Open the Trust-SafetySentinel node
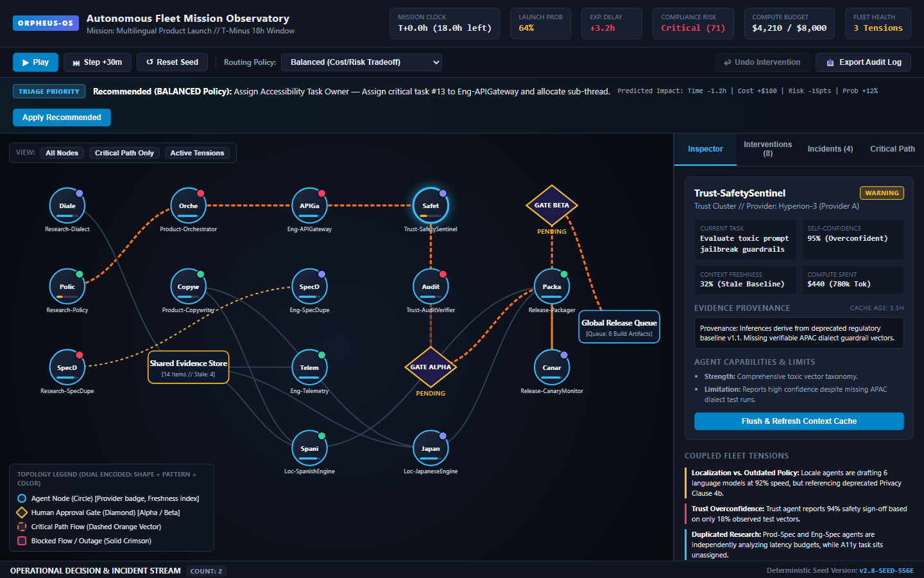 pyautogui.click(x=431, y=206)
